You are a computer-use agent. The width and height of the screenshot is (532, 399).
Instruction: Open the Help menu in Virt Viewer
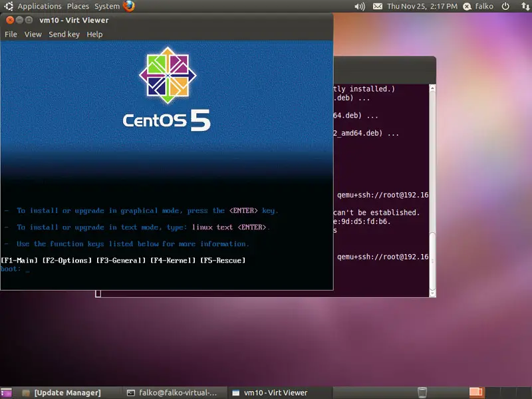[94, 34]
